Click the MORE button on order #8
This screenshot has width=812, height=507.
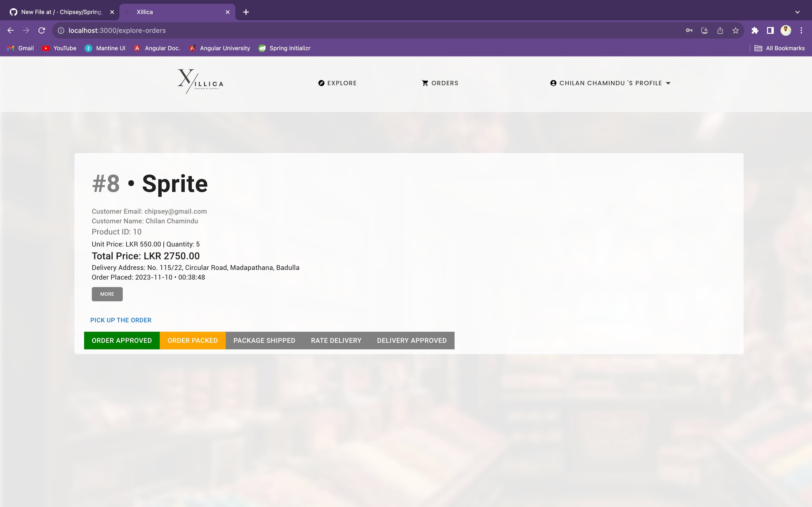(x=107, y=294)
